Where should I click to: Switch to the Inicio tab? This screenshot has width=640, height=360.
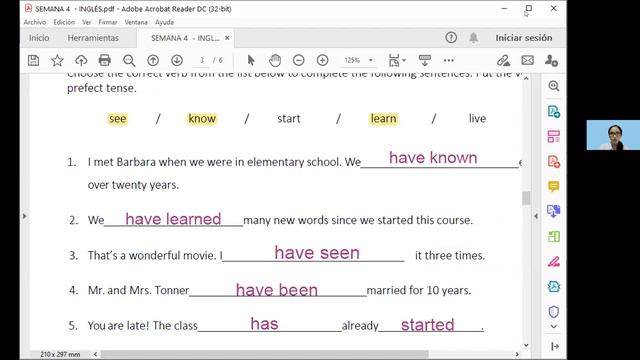click(39, 38)
